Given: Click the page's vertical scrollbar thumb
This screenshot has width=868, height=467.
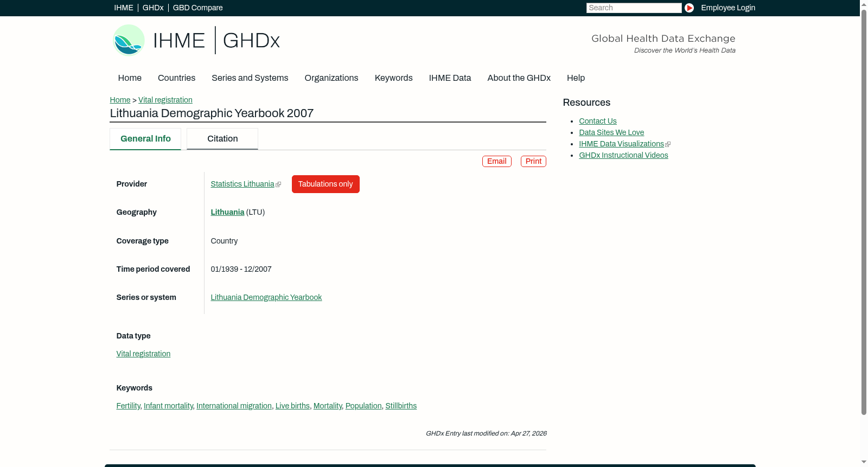Looking at the screenshot, I should pos(864,212).
